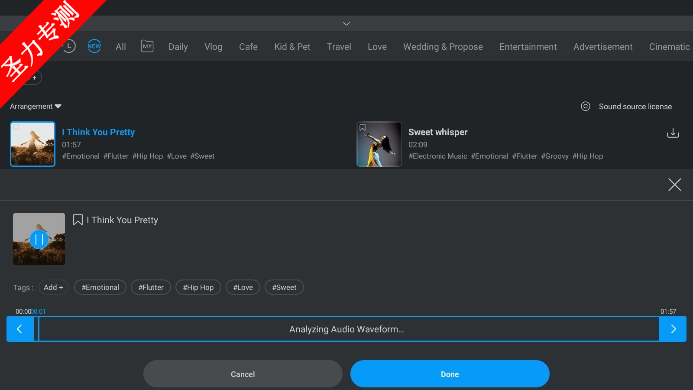Open the Sound source license link
The height and width of the screenshot is (390, 693).
point(635,107)
